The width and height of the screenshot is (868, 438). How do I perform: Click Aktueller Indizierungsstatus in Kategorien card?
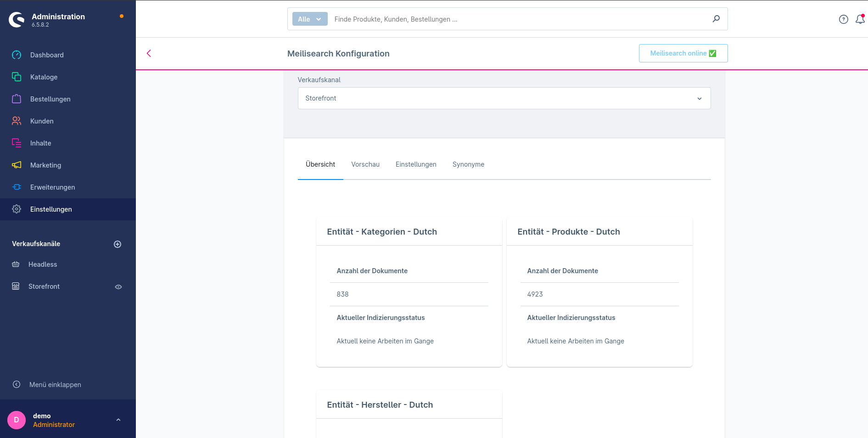(381, 318)
